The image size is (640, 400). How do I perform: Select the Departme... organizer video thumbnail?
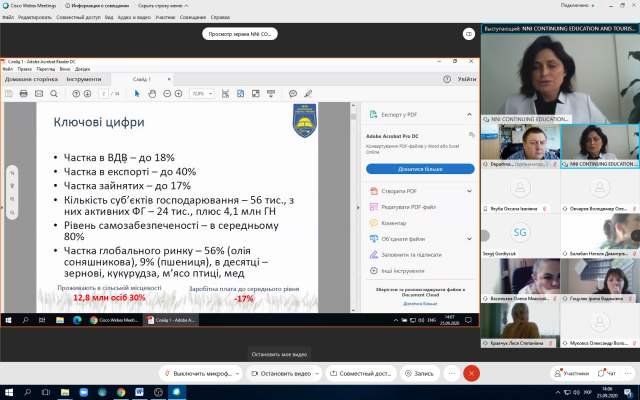point(520,146)
